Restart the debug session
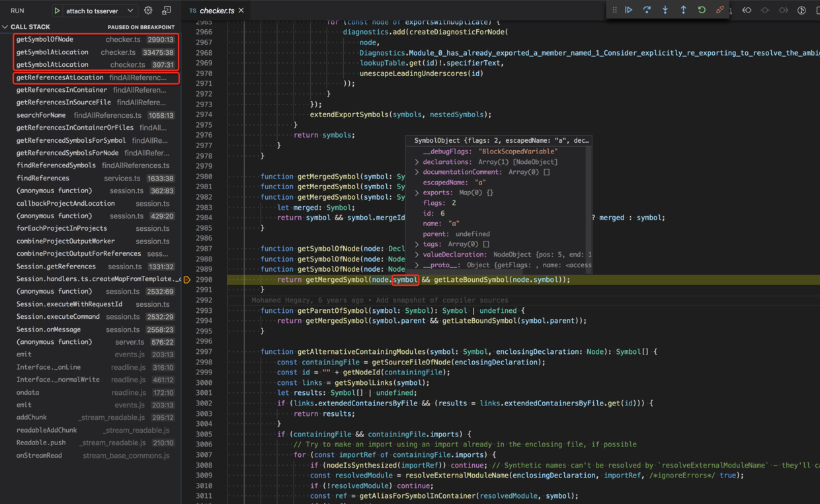820x504 pixels. coord(702,10)
